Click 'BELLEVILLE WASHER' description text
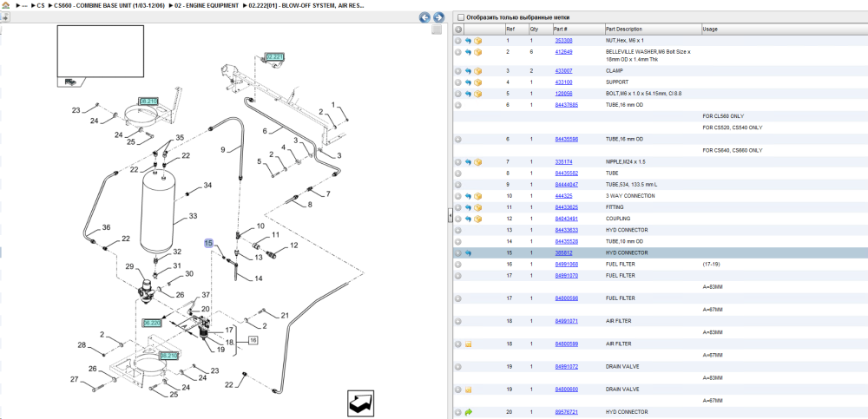868x419 pixels. point(648,55)
